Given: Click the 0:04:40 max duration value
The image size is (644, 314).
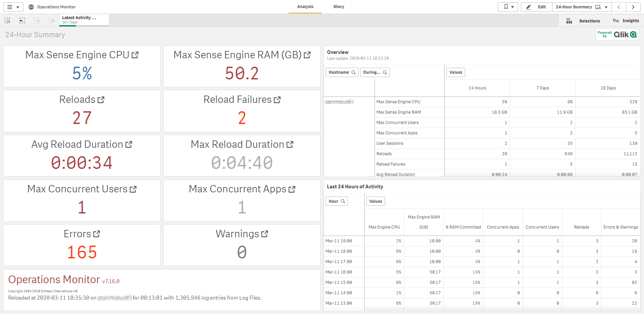Looking at the screenshot, I should tap(242, 163).
